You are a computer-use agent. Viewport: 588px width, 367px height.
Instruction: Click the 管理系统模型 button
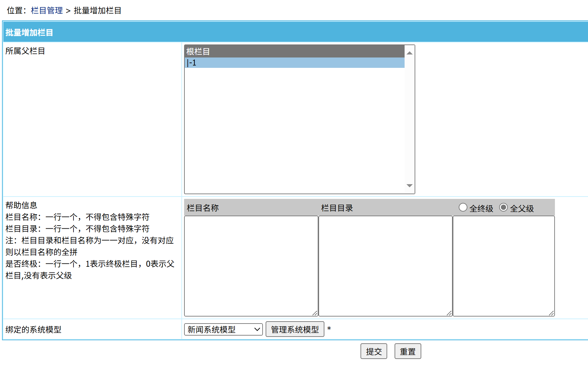(295, 330)
